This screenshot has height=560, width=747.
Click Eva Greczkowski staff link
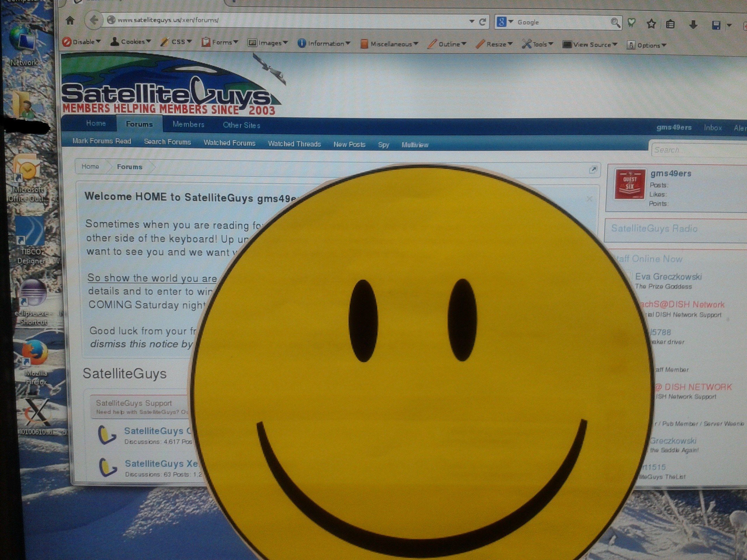click(x=668, y=277)
